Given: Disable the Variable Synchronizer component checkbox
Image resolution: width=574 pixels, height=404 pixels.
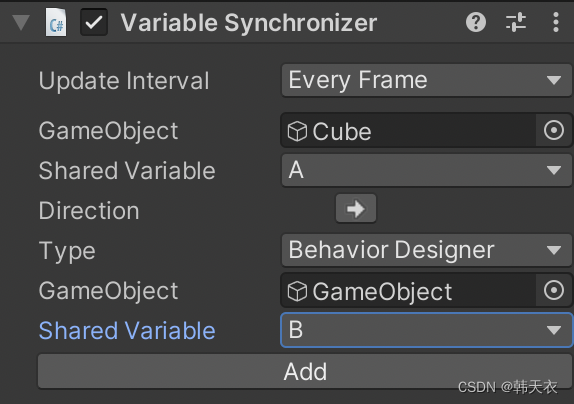Looking at the screenshot, I should (x=94, y=22).
